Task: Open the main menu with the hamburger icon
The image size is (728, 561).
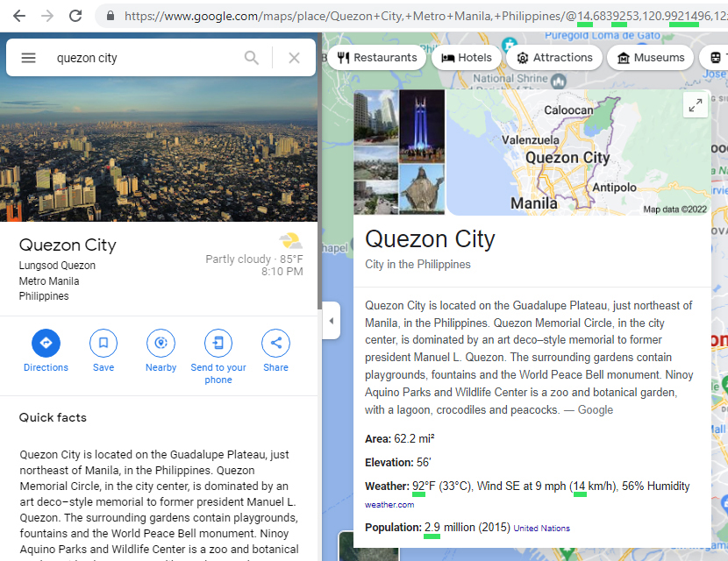Action: pos(28,57)
